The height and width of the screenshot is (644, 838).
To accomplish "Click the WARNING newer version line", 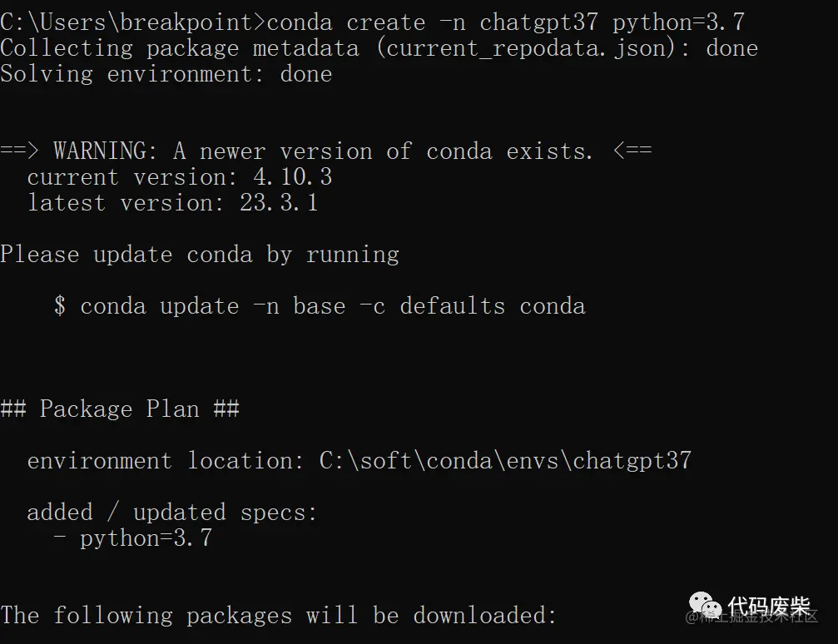I will tap(326, 151).
